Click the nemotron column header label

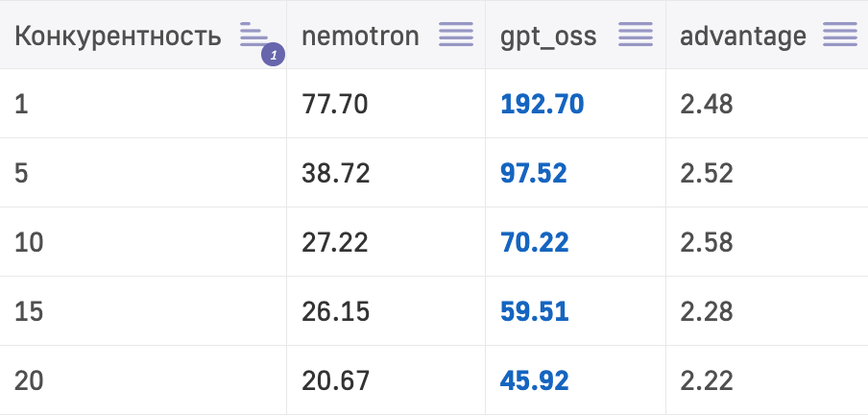[360, 37]
